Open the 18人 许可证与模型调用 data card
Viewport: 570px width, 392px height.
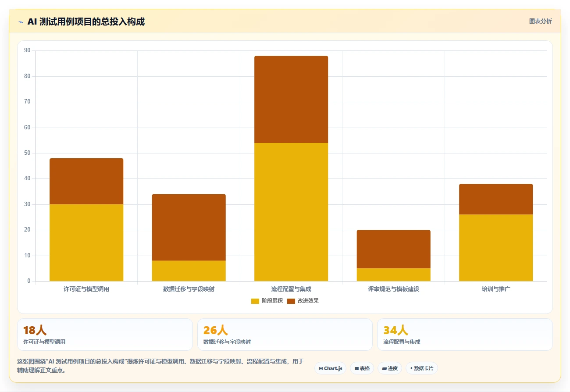[x=105, y=335]
